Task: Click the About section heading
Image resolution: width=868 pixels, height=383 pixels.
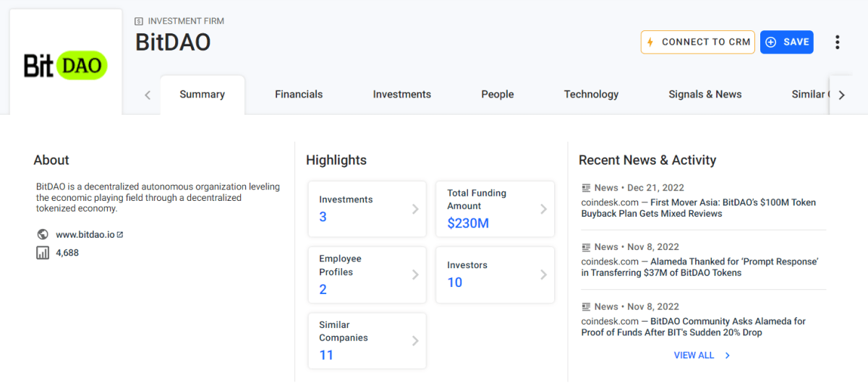Action: 51,160
